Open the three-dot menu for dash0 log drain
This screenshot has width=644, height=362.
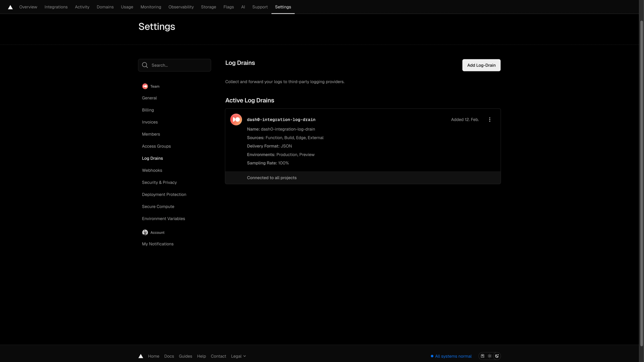point(490,119)
